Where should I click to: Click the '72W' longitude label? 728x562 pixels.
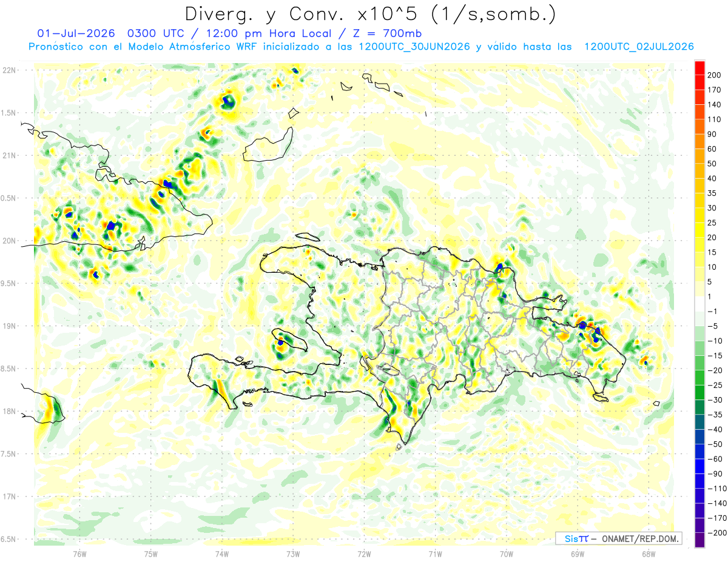pos(364,554)
